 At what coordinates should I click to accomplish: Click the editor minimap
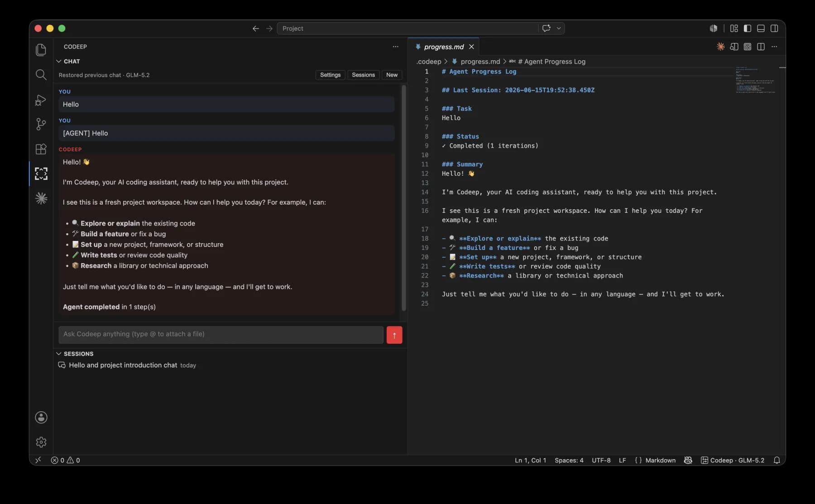coord(755,80)
